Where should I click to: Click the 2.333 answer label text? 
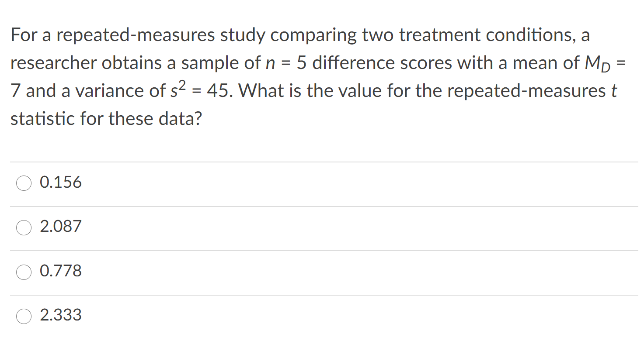click(60, 315)
